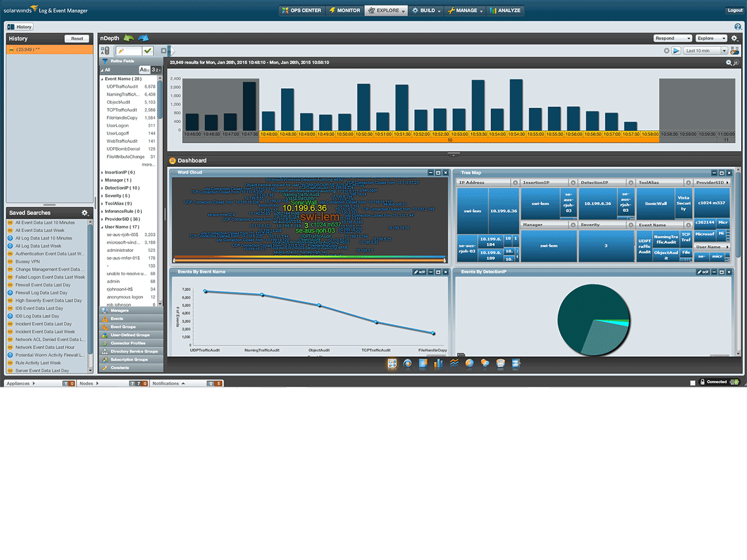Toggle the view mode switch beside Last 10 min
This screenshot has height=560, width=747.
(735, 51)
